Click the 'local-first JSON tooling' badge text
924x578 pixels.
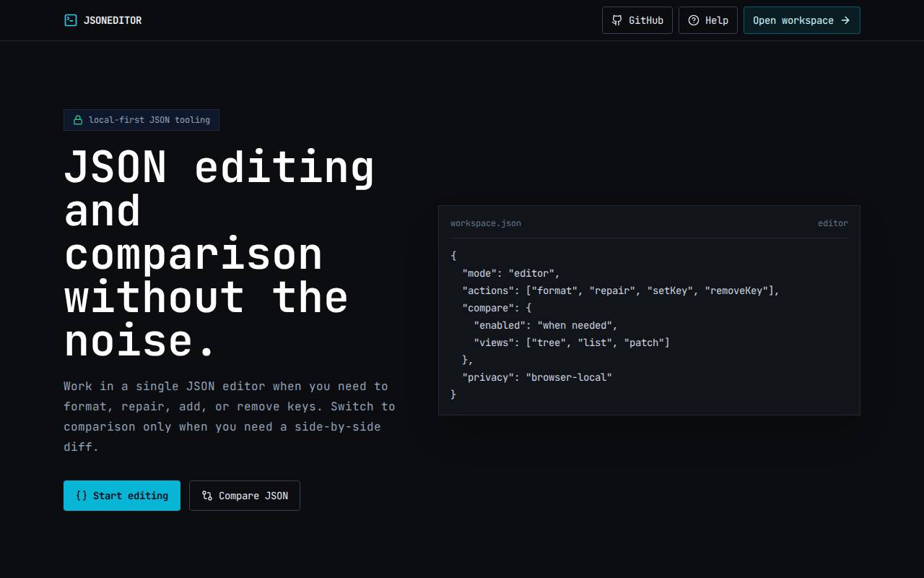point(149,120)
